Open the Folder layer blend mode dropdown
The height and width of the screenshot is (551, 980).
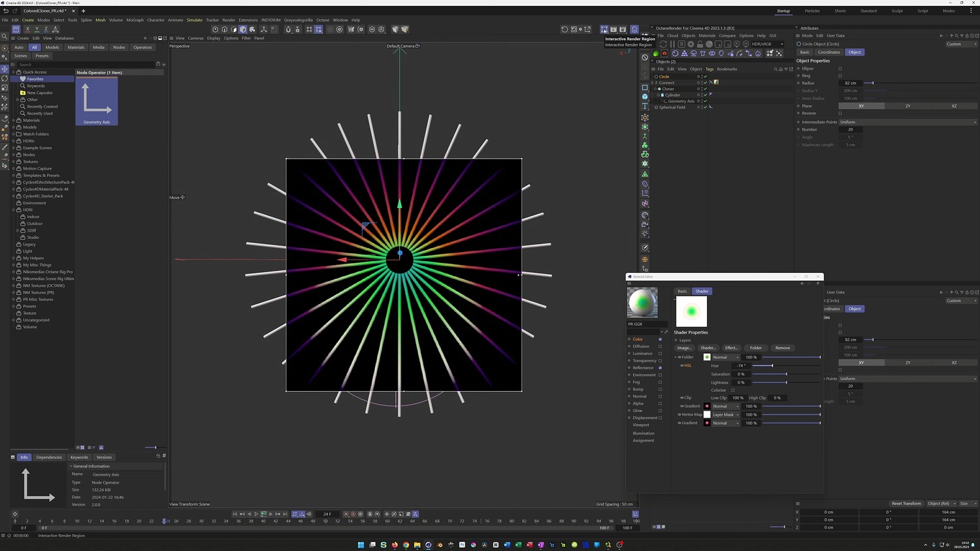[726, 357]
